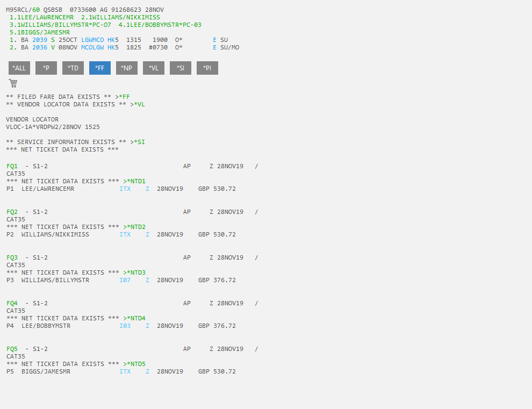The image size is (532, 409).
Task: Click ITX code on WILLIAMS/NIKKIMISS row
Action: (x=125, y=234)
